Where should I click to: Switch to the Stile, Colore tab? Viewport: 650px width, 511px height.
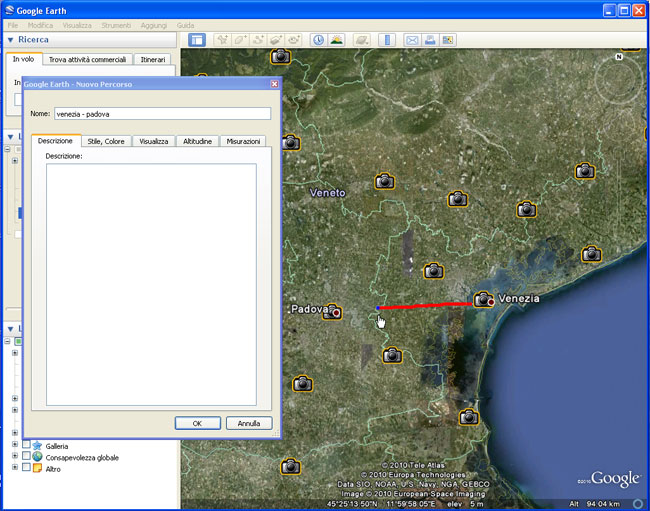106,141
